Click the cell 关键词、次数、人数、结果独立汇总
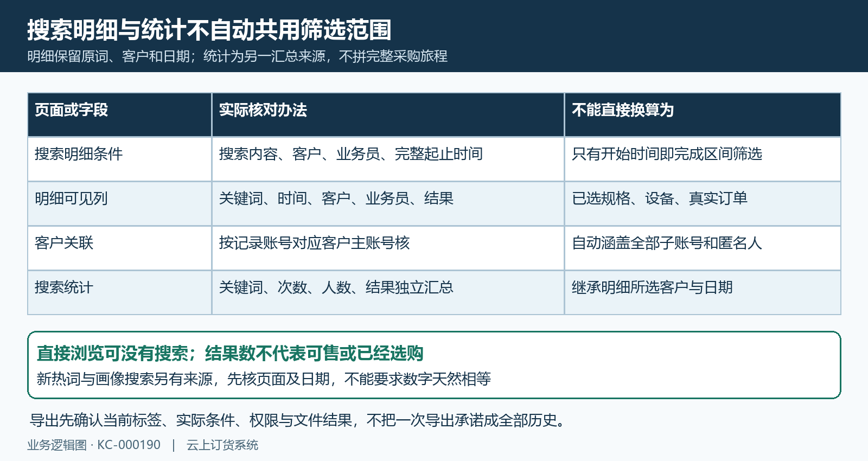 coord(388,292)
